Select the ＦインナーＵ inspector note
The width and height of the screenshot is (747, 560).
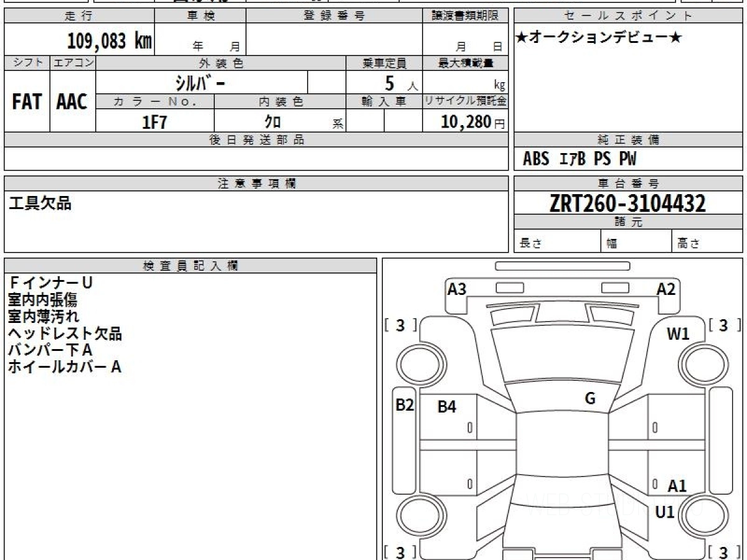[x=50, y=283]
